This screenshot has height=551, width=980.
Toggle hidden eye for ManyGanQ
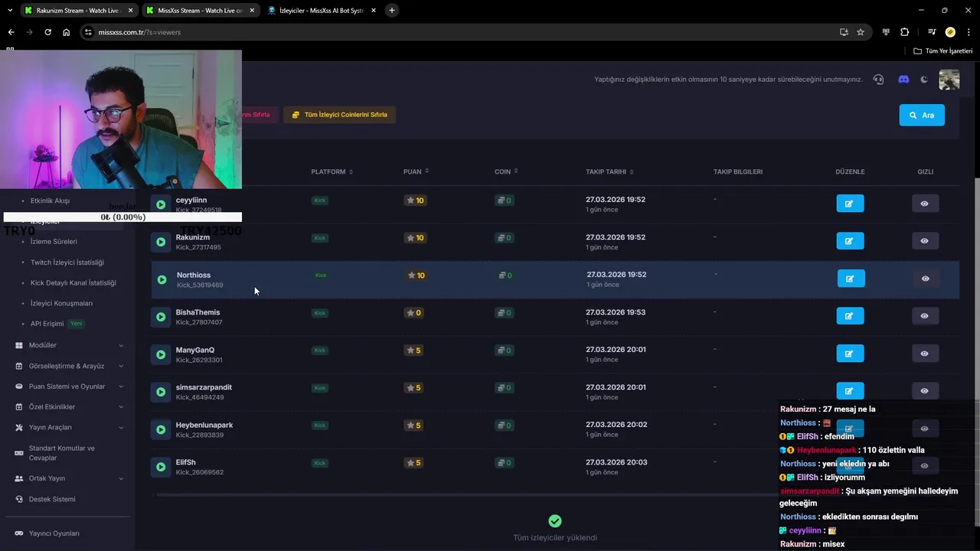point(925,354)
